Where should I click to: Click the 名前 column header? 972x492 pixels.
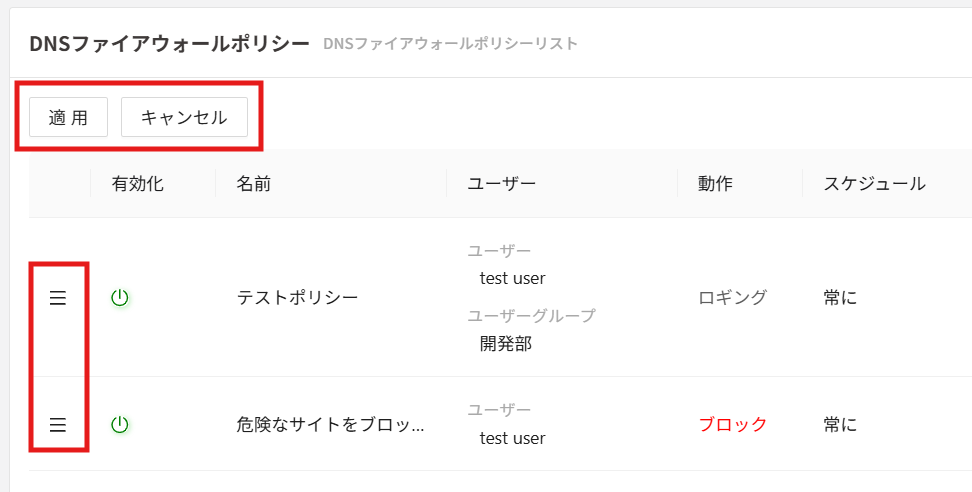click(254, 184)
